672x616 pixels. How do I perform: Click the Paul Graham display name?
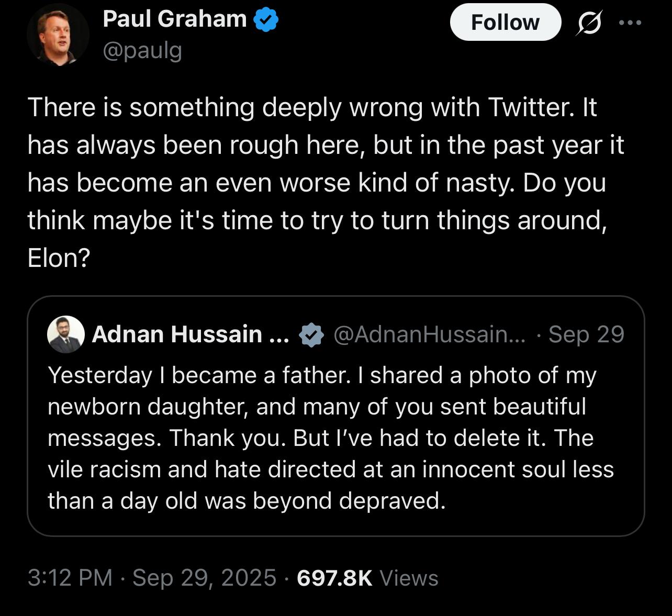(x=174, y=19)
